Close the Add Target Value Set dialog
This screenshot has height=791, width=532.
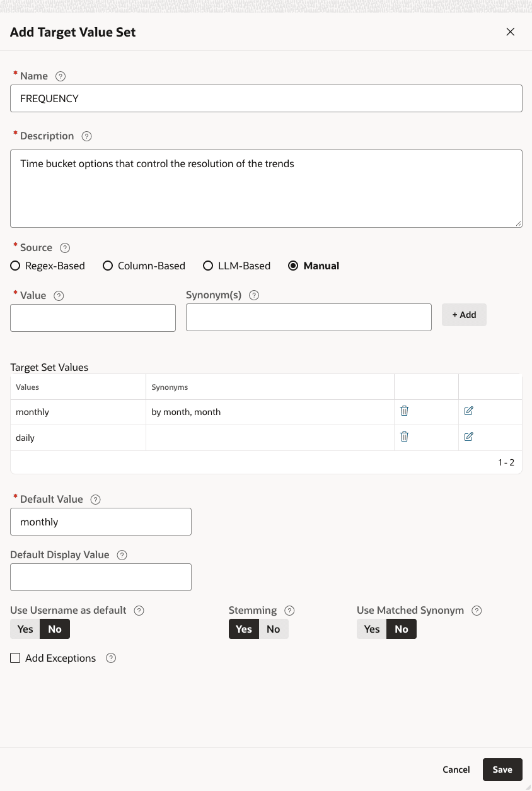(x=511, y=32)
